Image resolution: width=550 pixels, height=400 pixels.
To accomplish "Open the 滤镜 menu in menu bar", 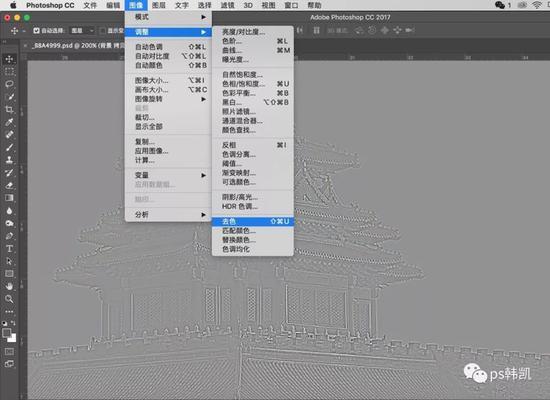I will point(227,5).
